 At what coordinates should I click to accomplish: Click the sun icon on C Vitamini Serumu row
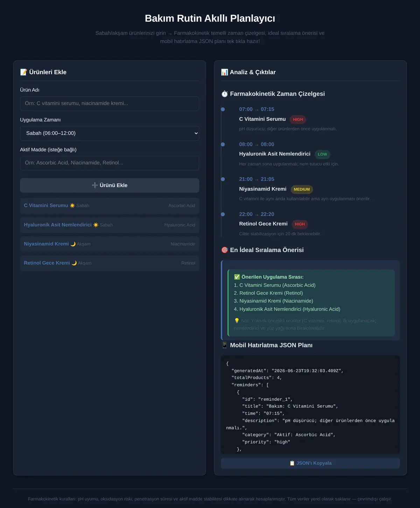[x=72, y=206]
